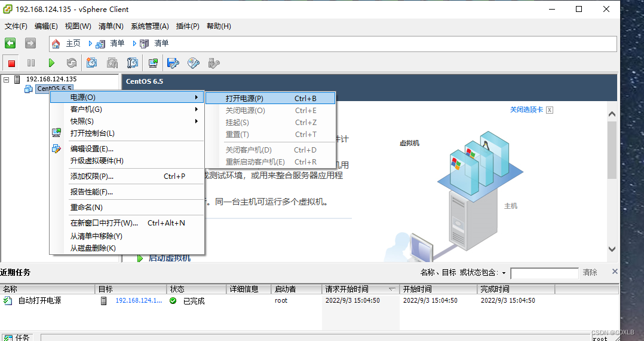Click the 清除 button in recent tasks
This screenshot has height=341, width=644.
coord(590,273)
